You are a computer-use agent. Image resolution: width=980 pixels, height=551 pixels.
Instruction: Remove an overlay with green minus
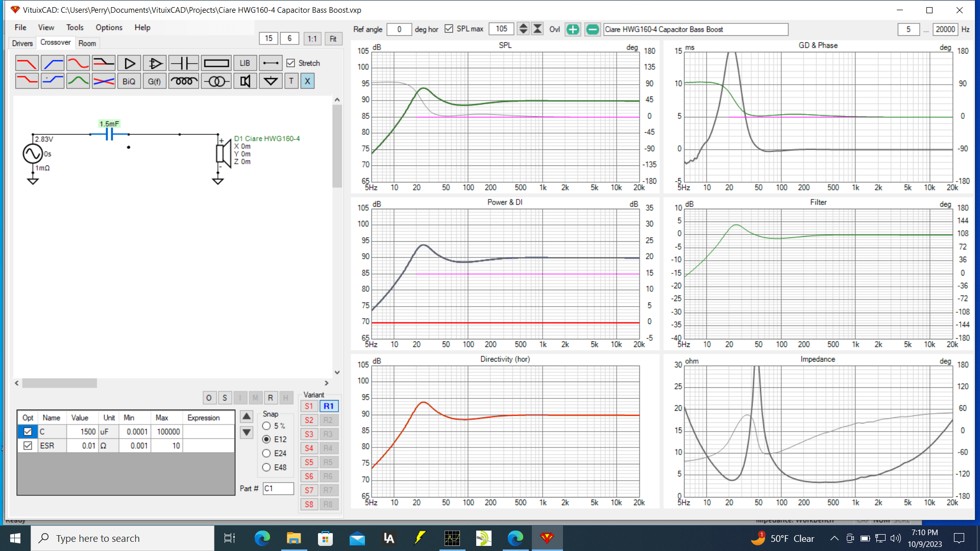click(593, 30)
